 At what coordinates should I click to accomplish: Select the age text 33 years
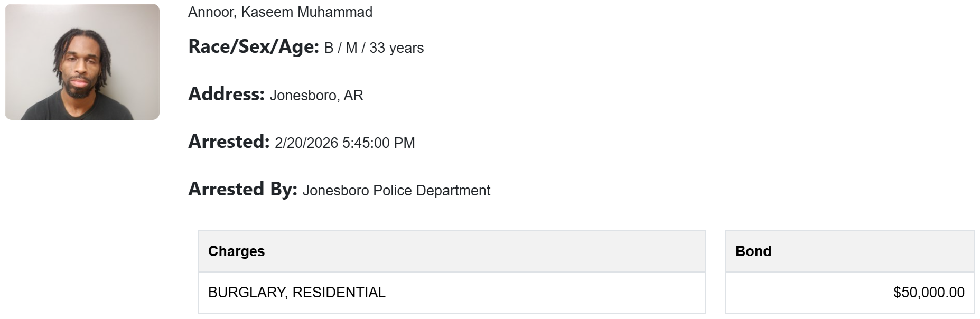tap(396, 48)
